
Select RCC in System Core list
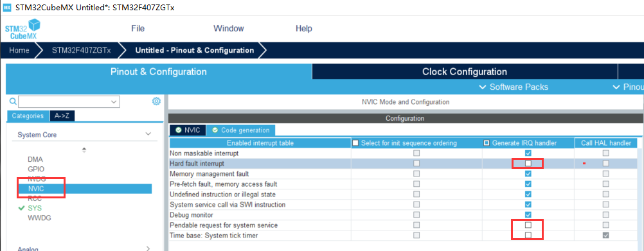tap(35, 198)
